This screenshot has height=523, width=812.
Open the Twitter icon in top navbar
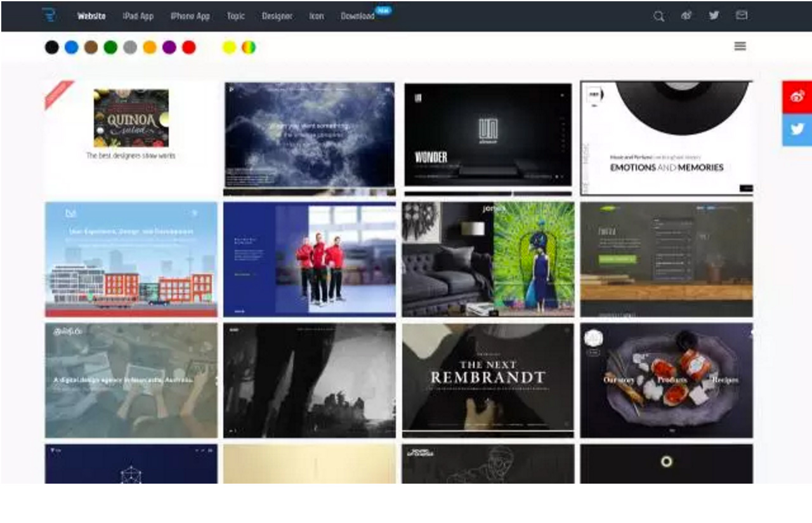[714, 15]
